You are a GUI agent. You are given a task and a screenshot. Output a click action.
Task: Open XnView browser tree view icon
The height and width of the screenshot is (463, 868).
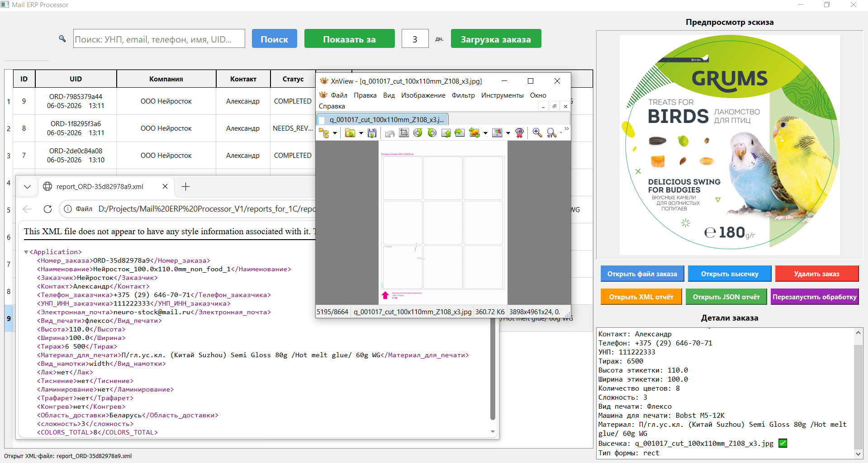coord(324,133)
